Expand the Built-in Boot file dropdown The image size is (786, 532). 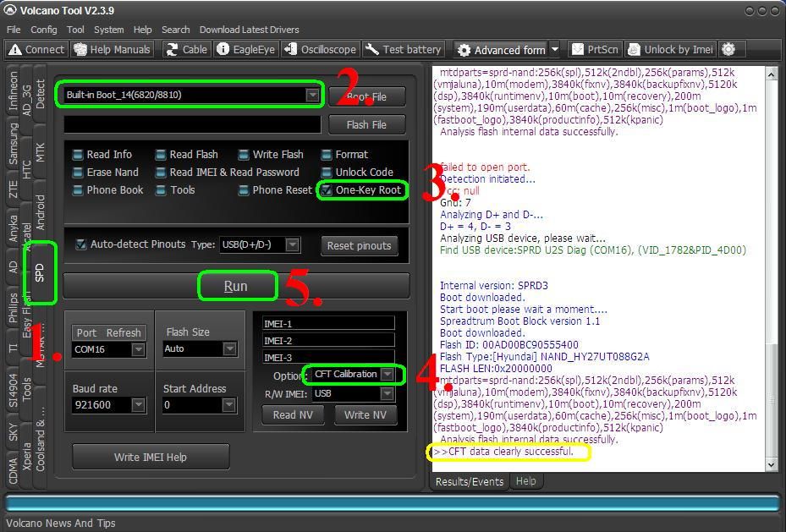(x=312, y=96)
